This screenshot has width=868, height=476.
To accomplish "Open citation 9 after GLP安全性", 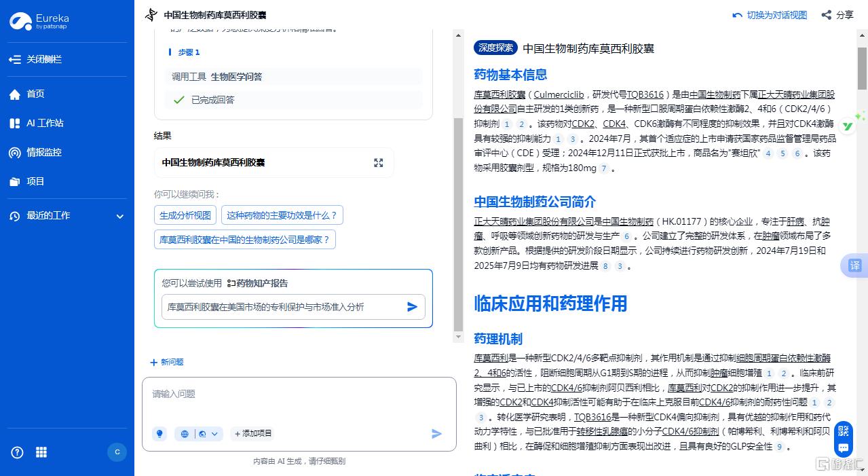I will click(x=780, y=447).
